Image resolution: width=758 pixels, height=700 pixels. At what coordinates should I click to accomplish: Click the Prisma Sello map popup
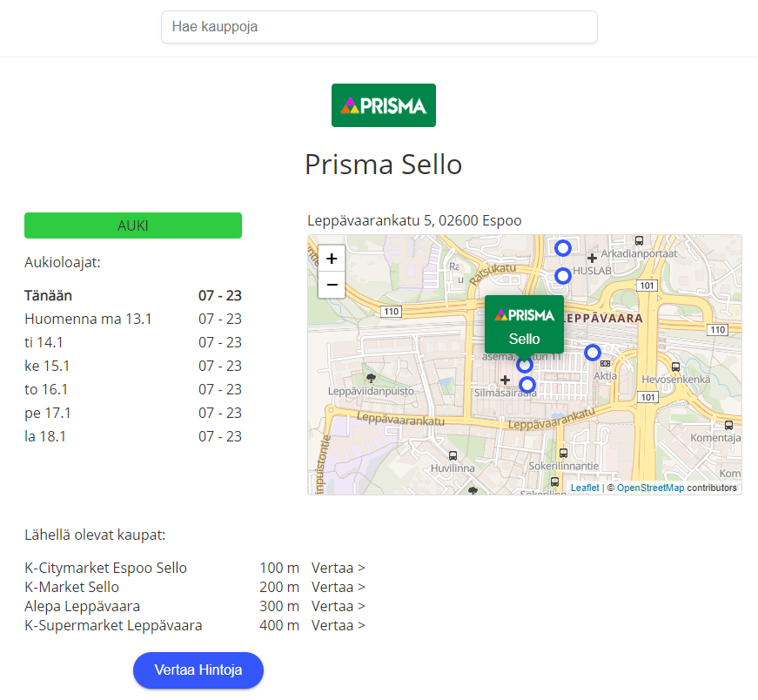[x=524, y=325]
